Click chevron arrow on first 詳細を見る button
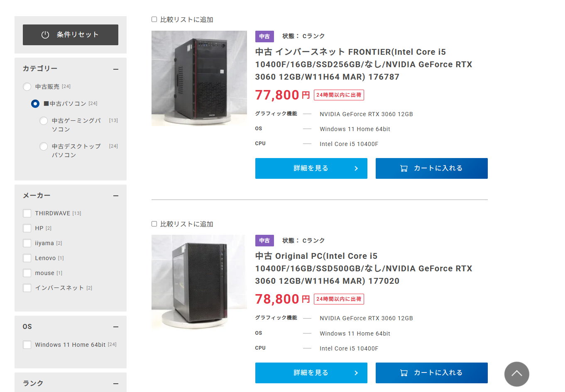Image resolution: width=565 pixels, height=392 pixels. [356, 168]
